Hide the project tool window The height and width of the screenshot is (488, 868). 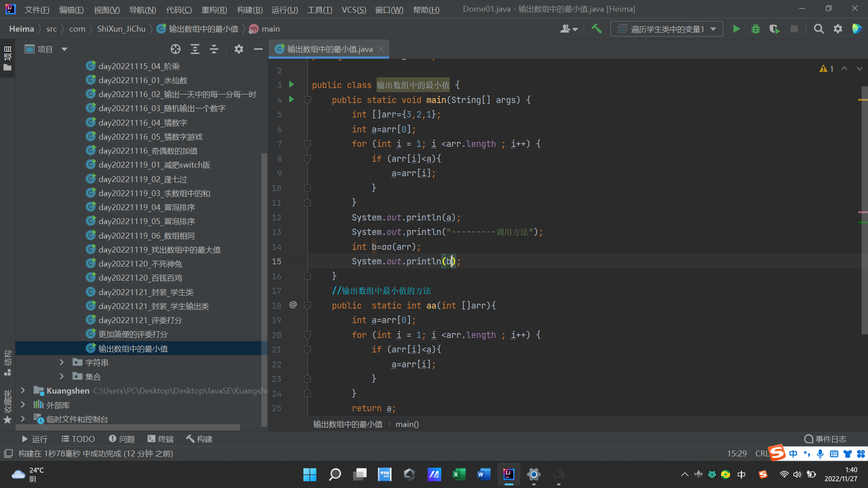258,49
